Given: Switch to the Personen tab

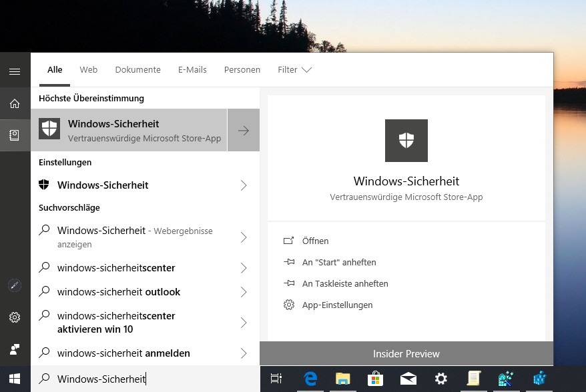Looking at the screenshot, I should [x=242, y=70].
